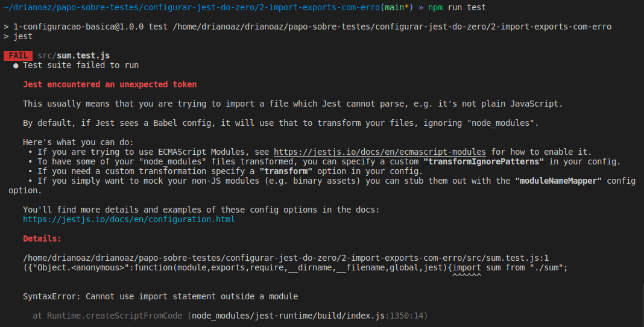This screenshot has height=327, width=644.
Task: Click the 'This usually means' explanation line
Action: [x=293, y=104]
